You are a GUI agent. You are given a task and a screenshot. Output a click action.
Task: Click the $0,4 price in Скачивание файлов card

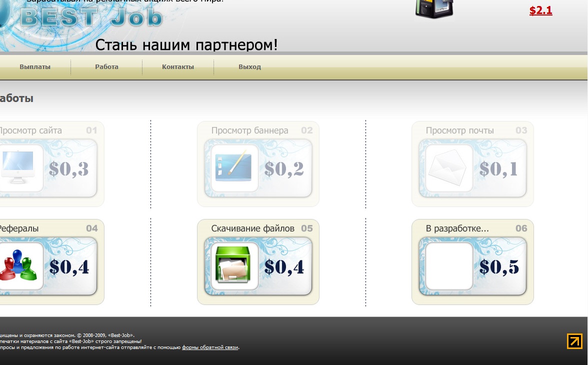284,266
